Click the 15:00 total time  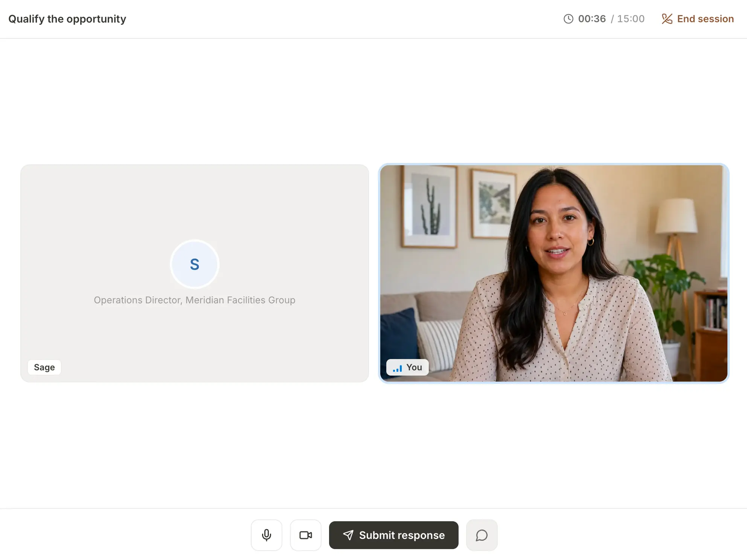tap(631, 19)
